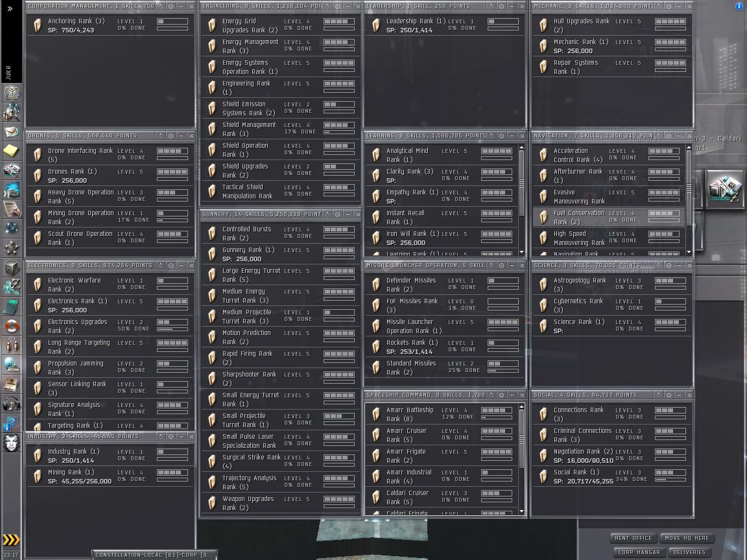747x560 pixels.
Task: Click the 23:17 clock
Action: coord(11,555)
